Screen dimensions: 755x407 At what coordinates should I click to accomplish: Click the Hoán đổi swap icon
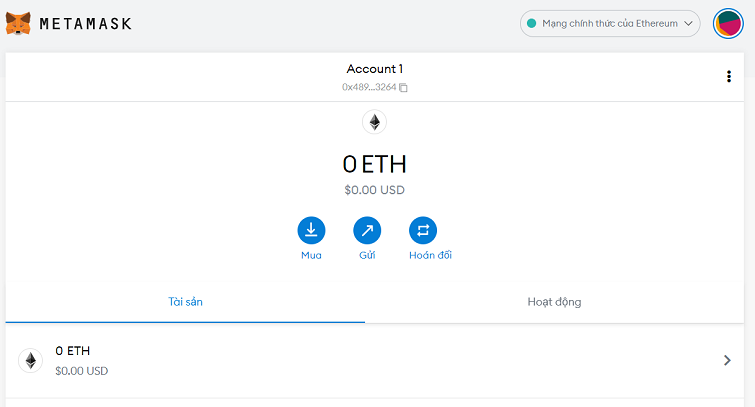(423, 230)
